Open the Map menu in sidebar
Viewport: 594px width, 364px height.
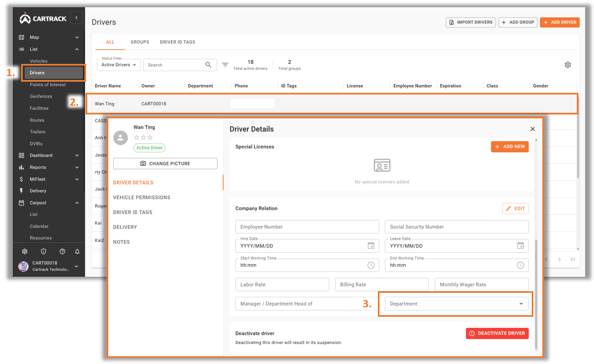click(34, 37)
